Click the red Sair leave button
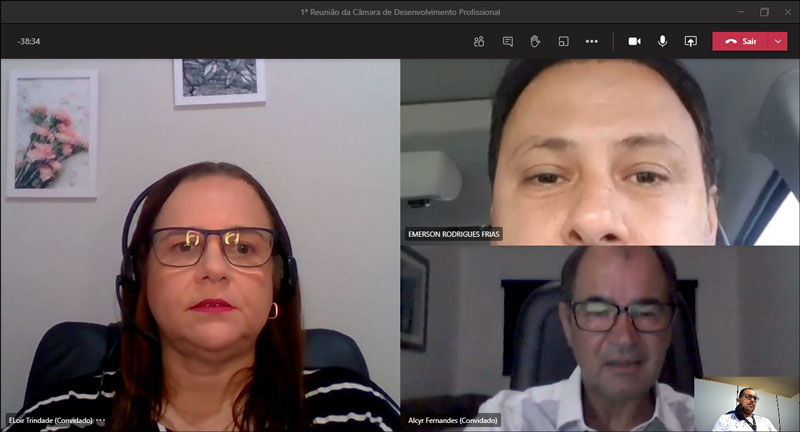This screenshot has height=432, width=800. (740, 41)
